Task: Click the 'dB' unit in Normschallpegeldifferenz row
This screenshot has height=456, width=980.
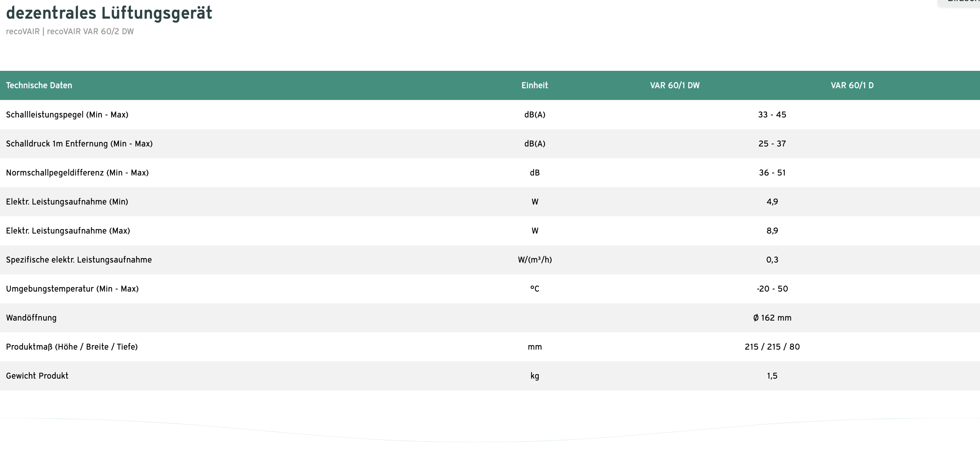Action: pos(535,173)
